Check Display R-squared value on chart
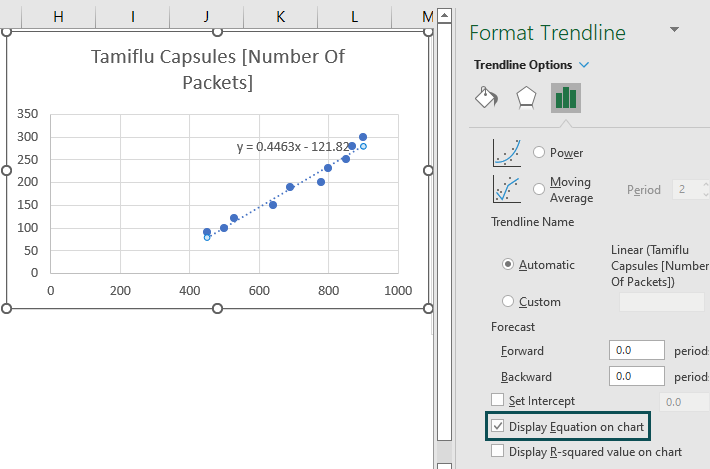The height and width of the screenshot is (469, 710). click(497, 451)
